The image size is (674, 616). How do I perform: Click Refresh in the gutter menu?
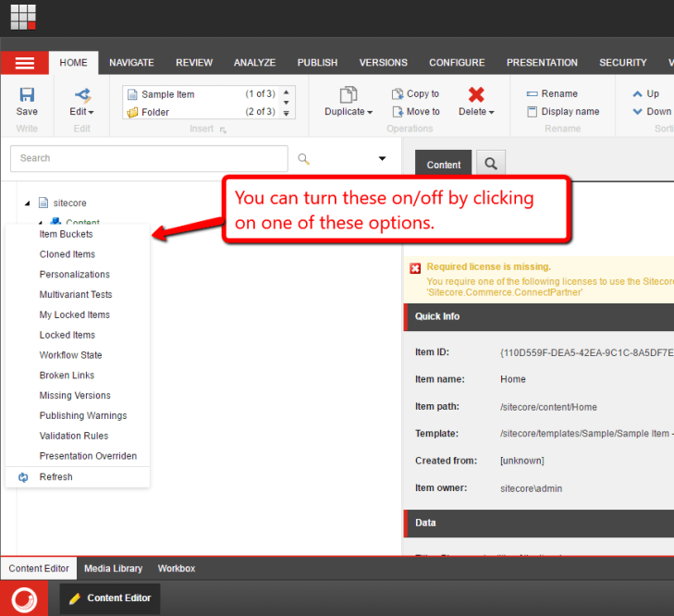(78, 477)
